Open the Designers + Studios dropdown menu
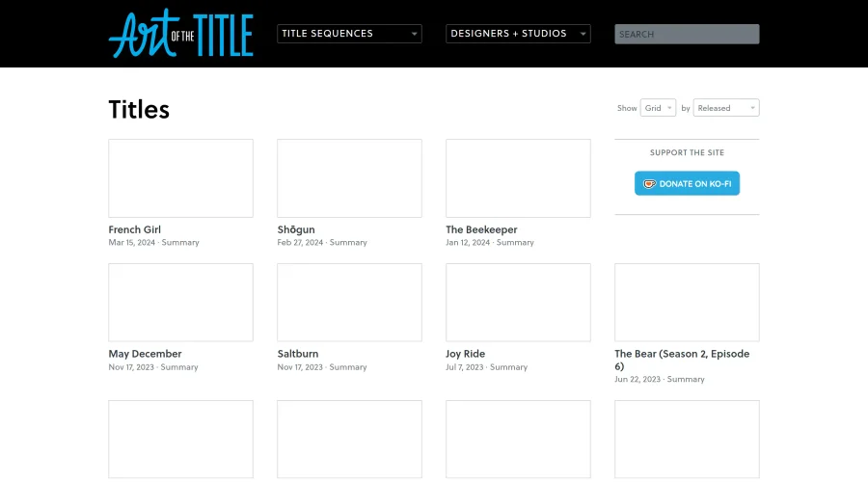This screenshot has height=482, width=868. [x=518, y=34]
